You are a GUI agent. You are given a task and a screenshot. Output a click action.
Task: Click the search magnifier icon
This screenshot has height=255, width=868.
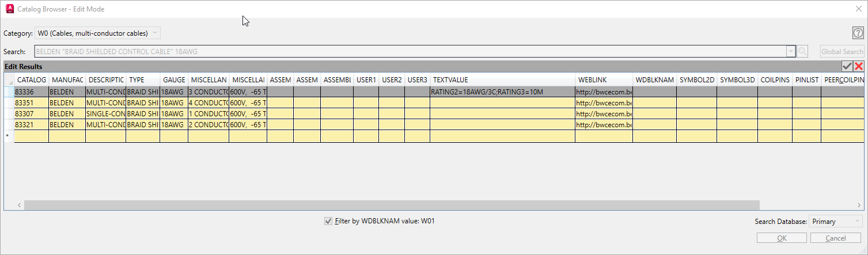click(802, 52)
